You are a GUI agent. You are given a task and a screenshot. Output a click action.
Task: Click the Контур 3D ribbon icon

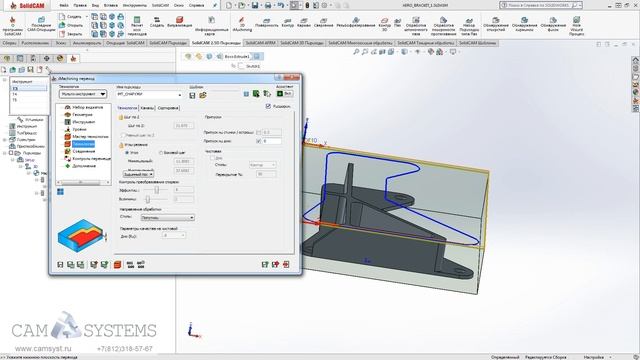pyautogui.click(x=384, y=24)
